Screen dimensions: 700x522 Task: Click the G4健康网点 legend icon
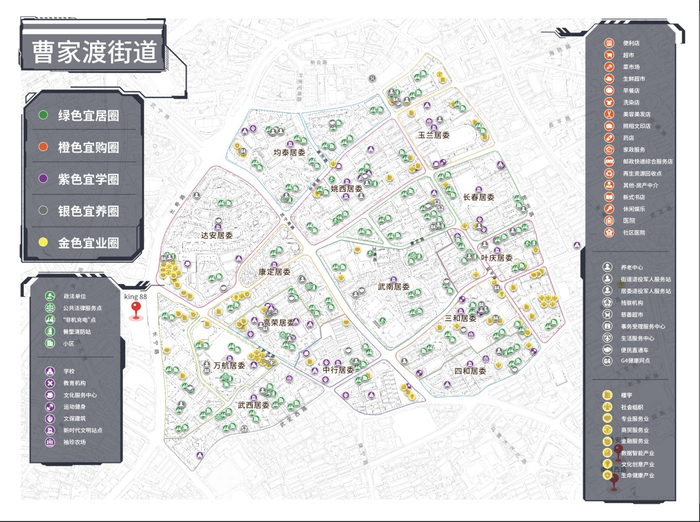pyautogui.click(x=607, y=360)
